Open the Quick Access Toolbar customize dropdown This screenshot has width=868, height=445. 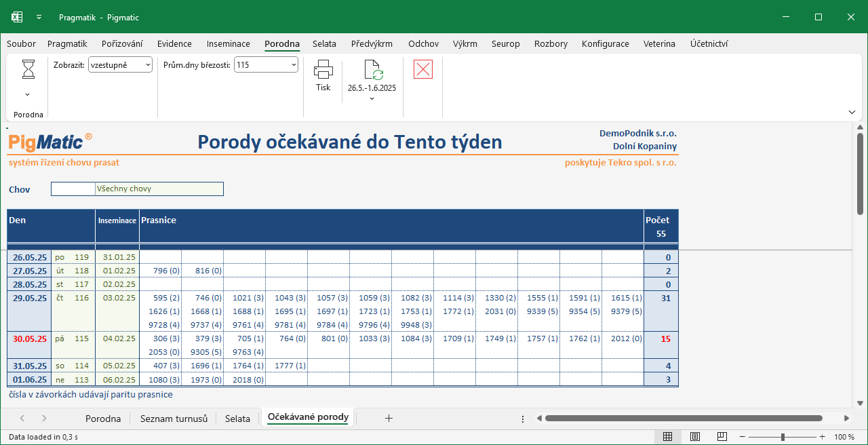pos(39,17)
